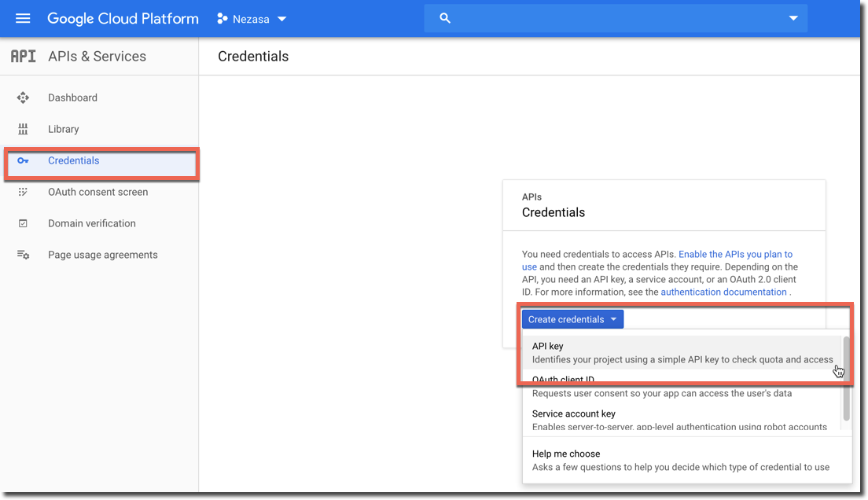Select the OAuth client ID option

(x=682, y=387)
